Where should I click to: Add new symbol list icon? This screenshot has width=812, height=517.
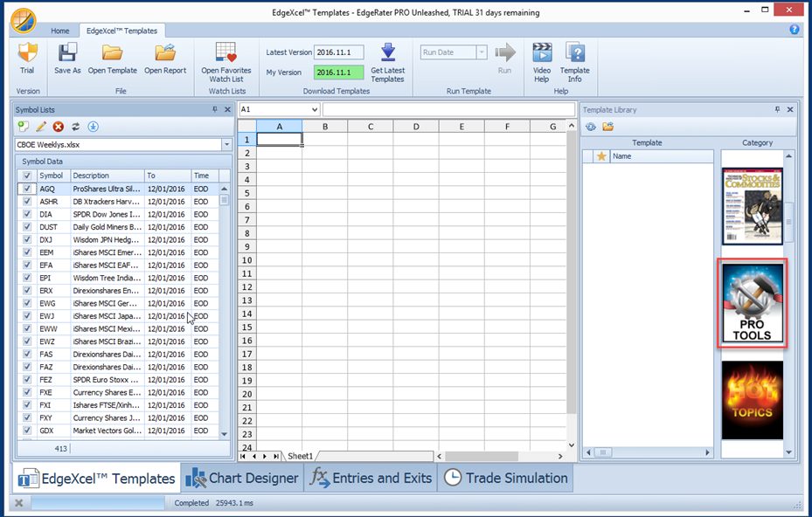[24, 127]
